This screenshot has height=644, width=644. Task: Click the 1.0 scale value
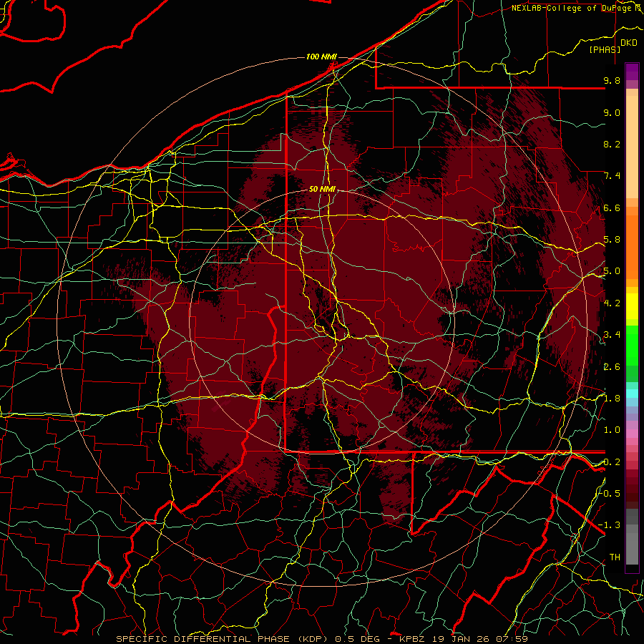(612, 430)
